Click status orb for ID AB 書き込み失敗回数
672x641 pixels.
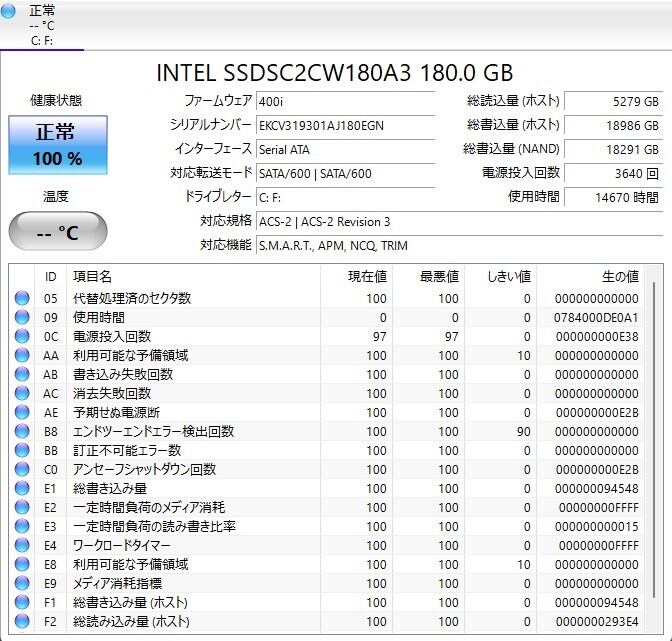22,374
